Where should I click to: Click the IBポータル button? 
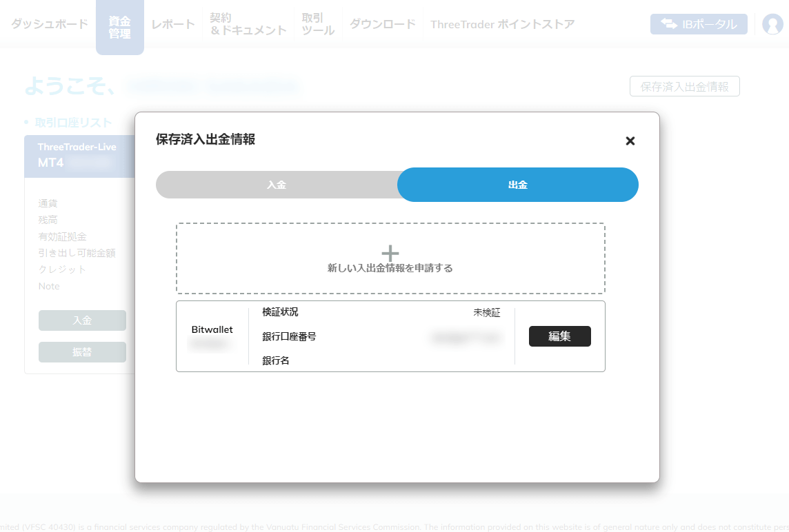tap(699, 23)
